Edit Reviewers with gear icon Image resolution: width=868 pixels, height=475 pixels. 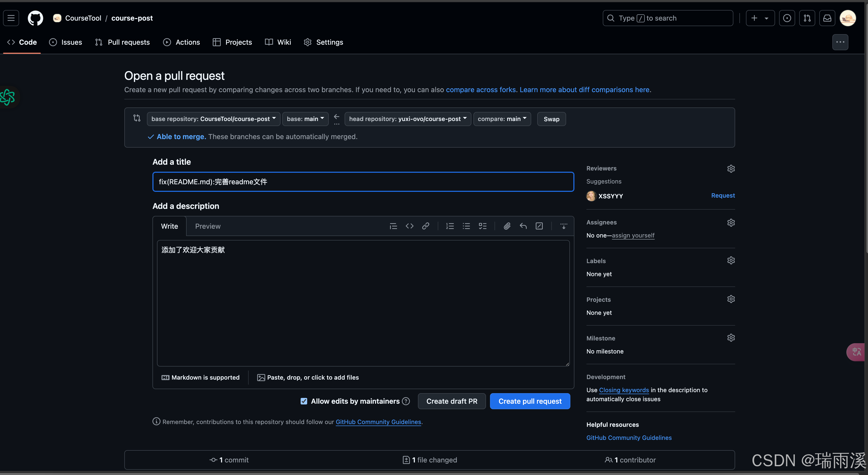[x=731, y=168]
